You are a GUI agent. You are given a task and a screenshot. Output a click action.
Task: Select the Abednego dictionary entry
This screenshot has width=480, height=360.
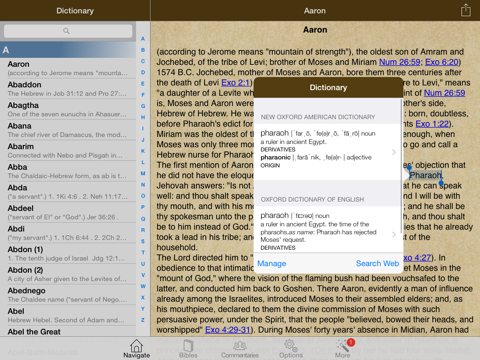(x=68, y=295)
